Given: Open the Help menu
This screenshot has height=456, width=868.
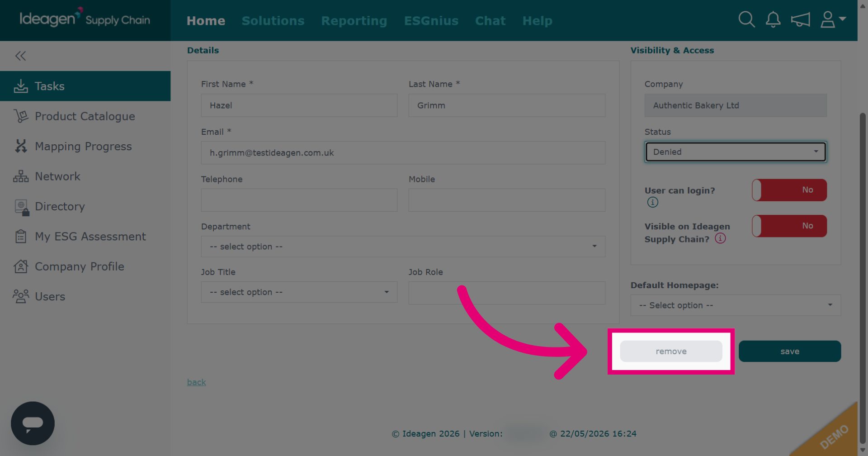Looking at the screenshot, I should pos(538,21).
